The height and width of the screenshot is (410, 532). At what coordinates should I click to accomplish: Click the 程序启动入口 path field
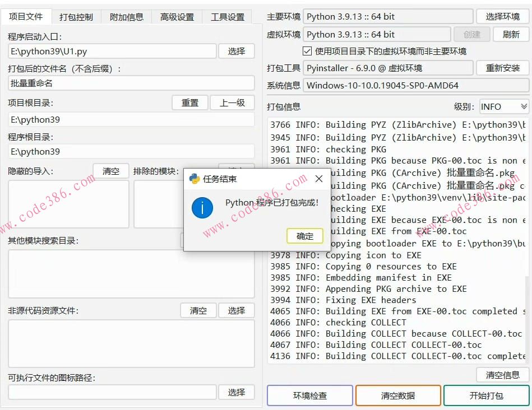112,51
